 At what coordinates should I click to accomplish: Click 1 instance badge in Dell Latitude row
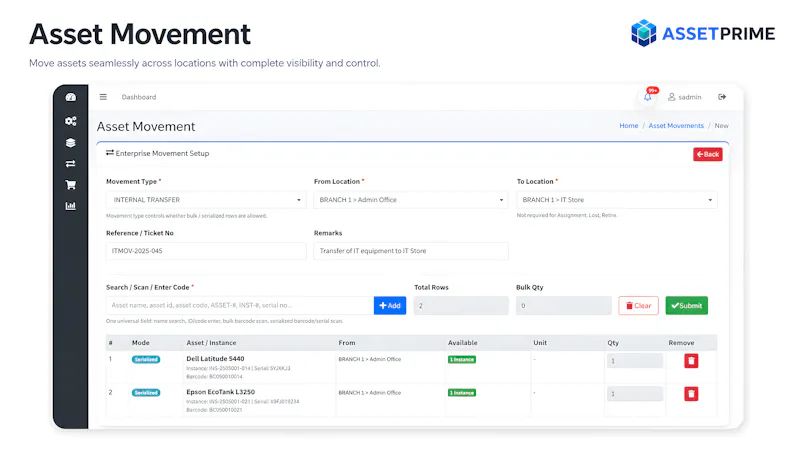tap(462, 360)
